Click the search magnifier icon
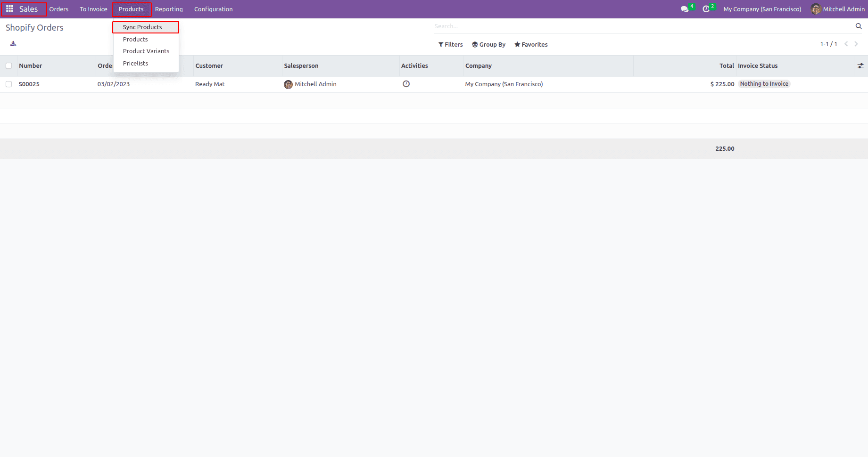The image size is (868, 457). tap(859, 26)
